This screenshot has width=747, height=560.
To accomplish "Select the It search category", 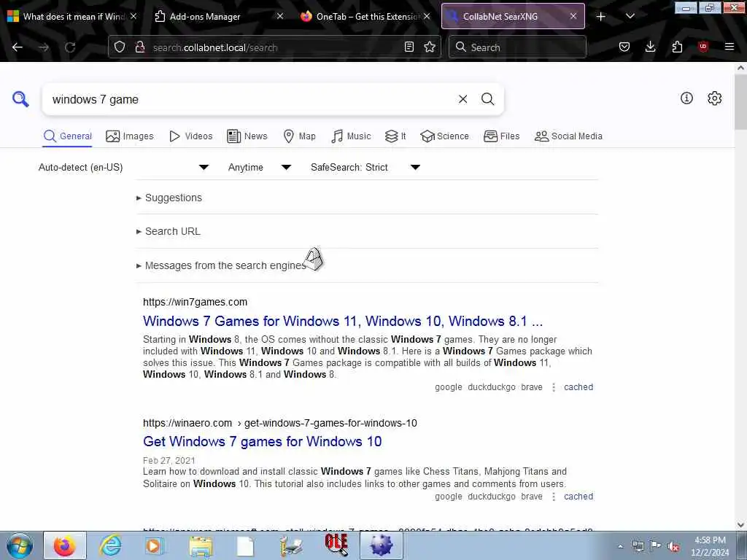I will [395, 136].
